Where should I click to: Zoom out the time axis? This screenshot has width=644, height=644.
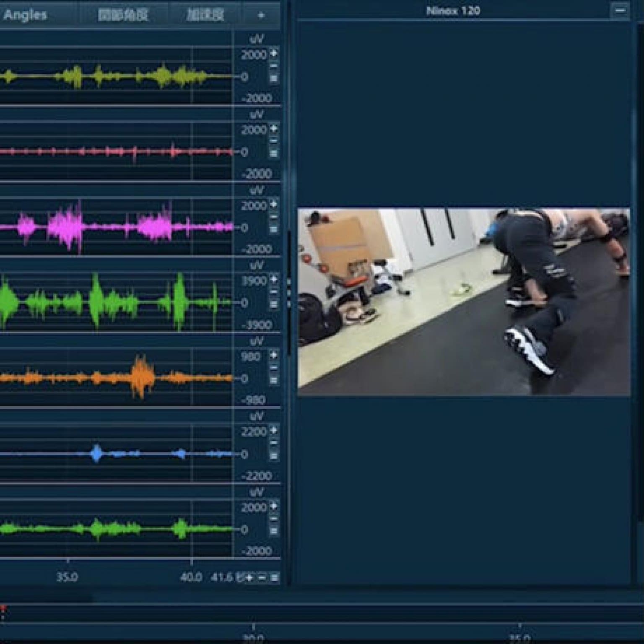point(262,578)
